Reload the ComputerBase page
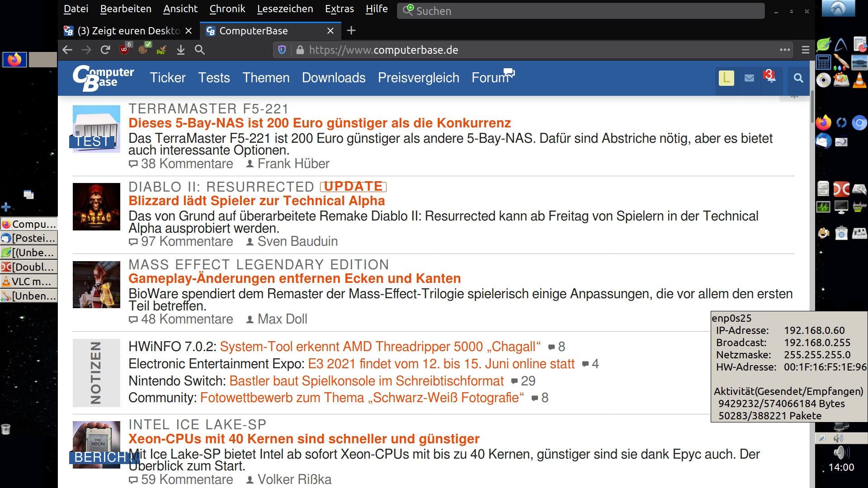Viewport: 868px width, 488px height. coord(105,50)
